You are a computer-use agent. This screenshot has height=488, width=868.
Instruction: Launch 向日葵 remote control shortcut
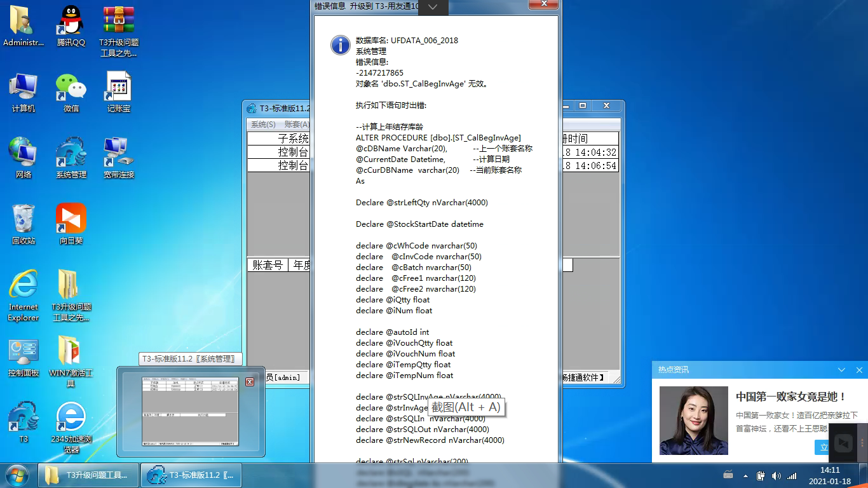tap(71, 225)
